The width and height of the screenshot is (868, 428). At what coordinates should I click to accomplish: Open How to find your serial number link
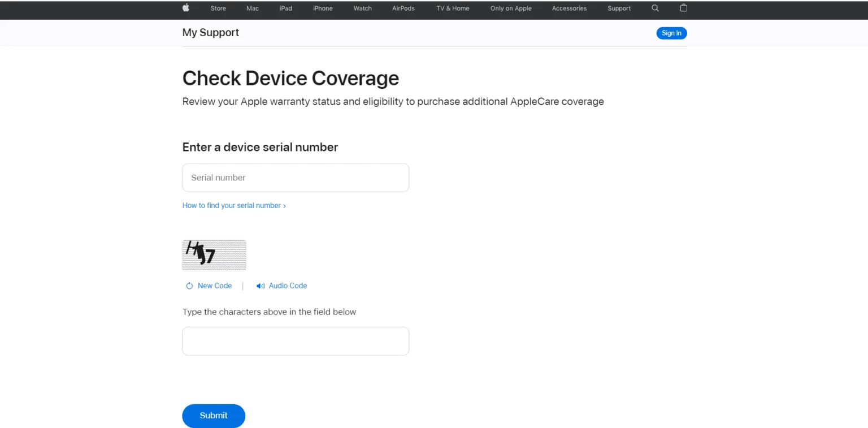234,206
